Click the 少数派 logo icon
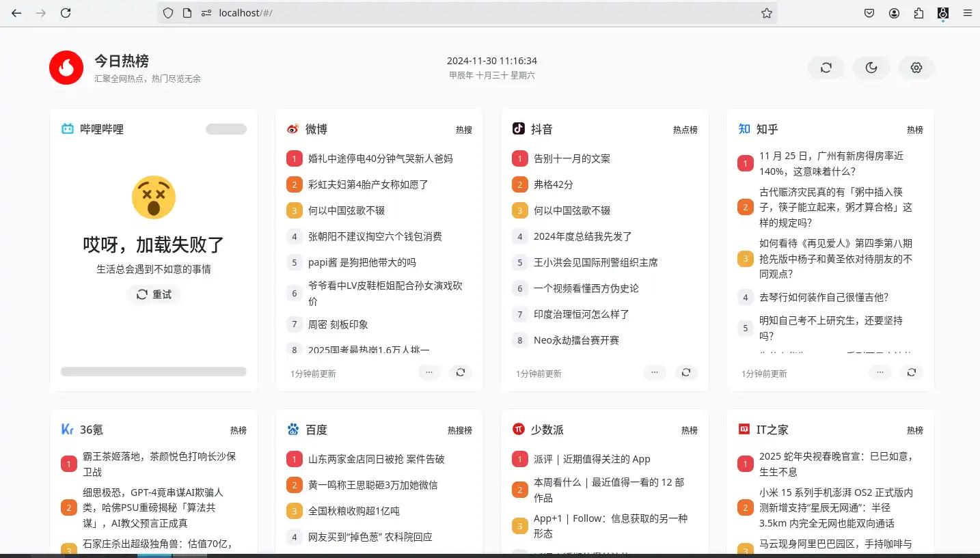 pos(519,430)
